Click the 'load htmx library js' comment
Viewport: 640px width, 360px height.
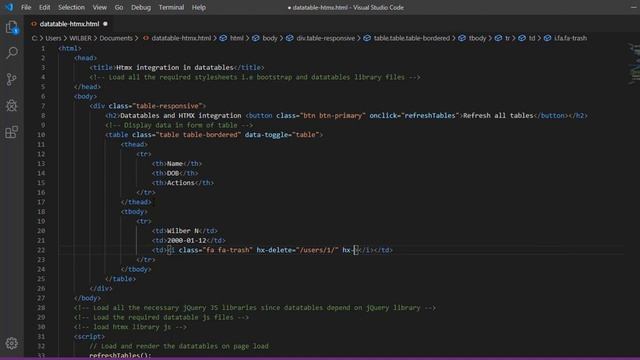coord(131,327)
